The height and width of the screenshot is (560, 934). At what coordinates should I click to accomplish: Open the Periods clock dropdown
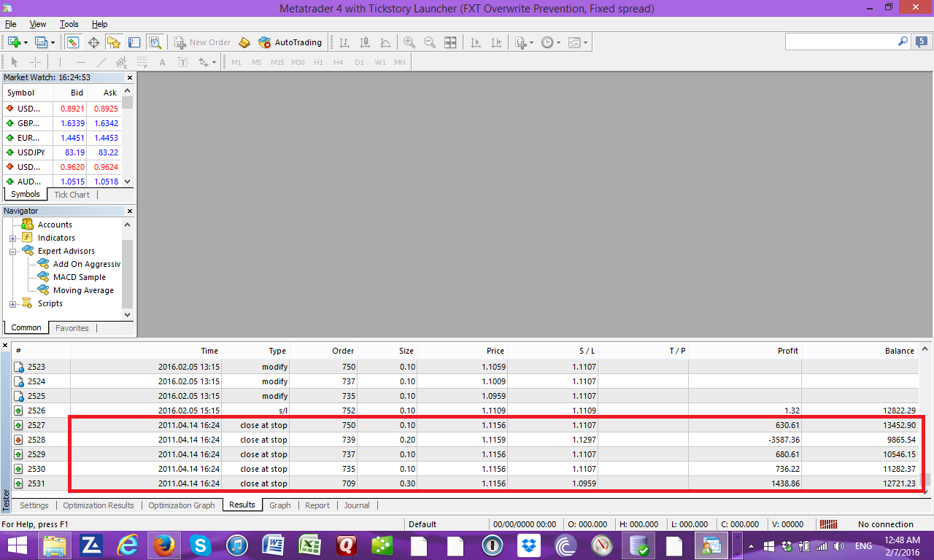click(548, 42)
